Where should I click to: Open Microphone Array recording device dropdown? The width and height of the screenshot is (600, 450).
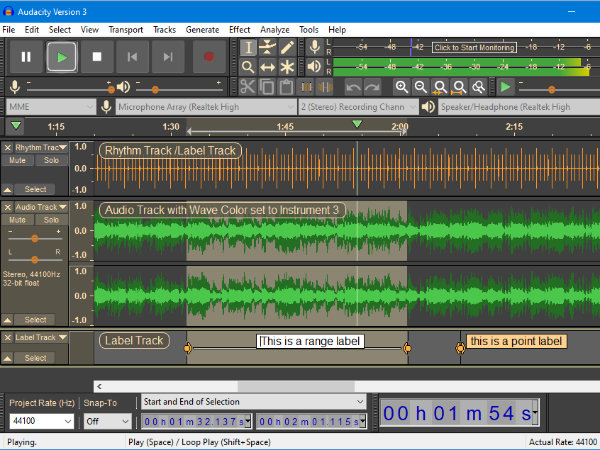point(206,107)
